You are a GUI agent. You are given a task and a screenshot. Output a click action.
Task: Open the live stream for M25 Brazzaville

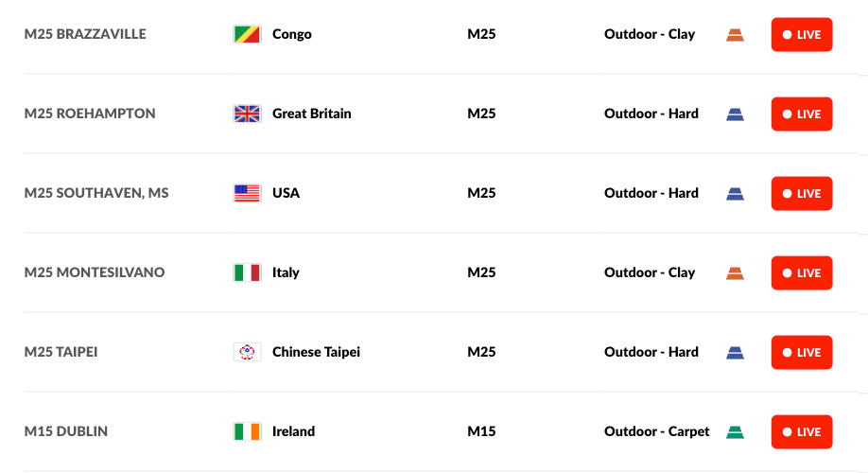(x=801, y=35)
